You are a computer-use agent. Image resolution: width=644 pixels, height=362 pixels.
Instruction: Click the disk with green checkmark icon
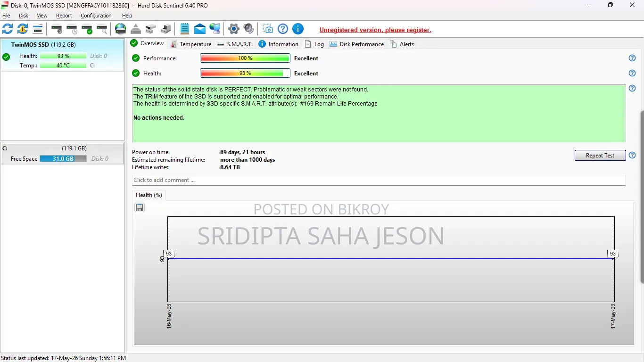coord(87,29)
